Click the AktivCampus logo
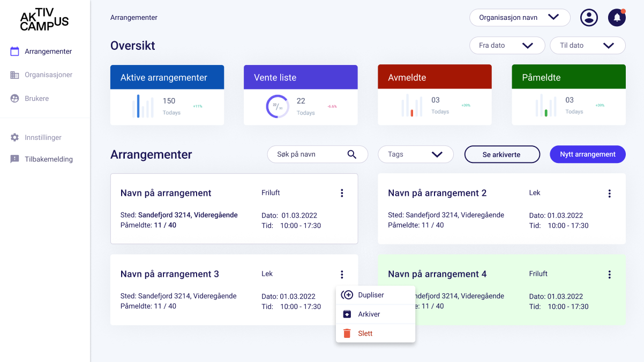The image size is (644, 362). (x=44, y=19)
